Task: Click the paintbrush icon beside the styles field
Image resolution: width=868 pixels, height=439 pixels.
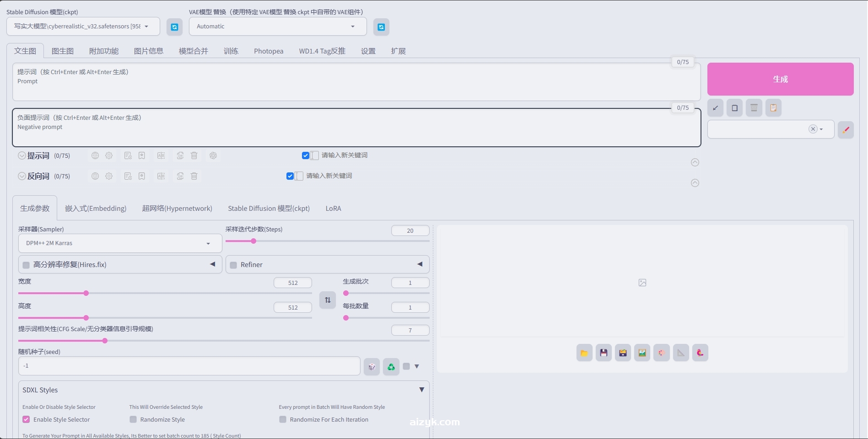Action: click(846, 129)
